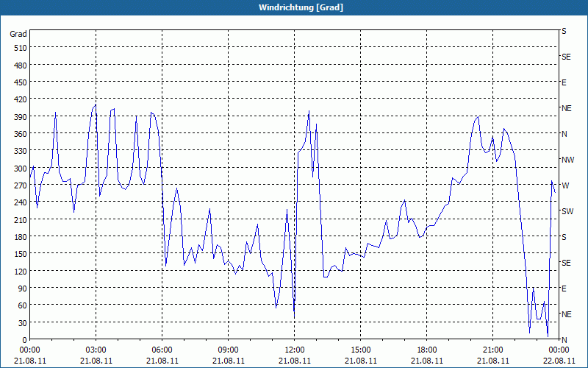588x368 pixels.
Task: Select the date label "22.08.11"
Action: [x=559, y=361]
